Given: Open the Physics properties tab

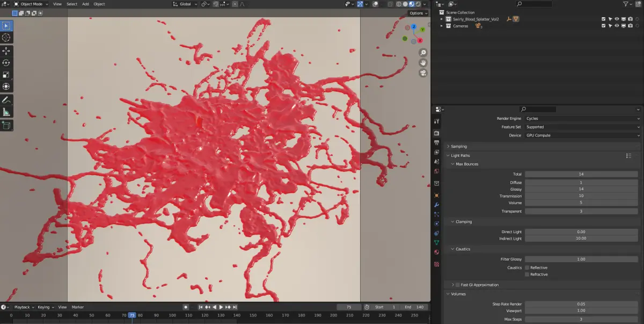Looking at the screenshot, I should pos(436,224).
